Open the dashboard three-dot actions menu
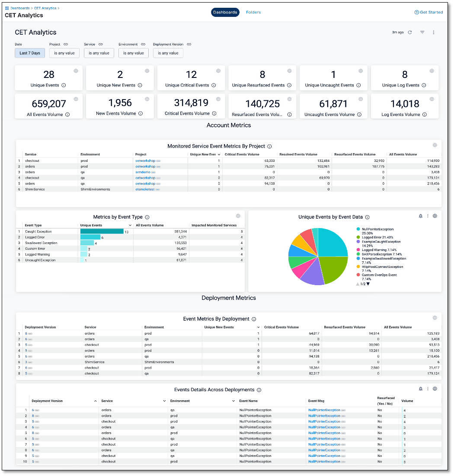 point(434,32)
